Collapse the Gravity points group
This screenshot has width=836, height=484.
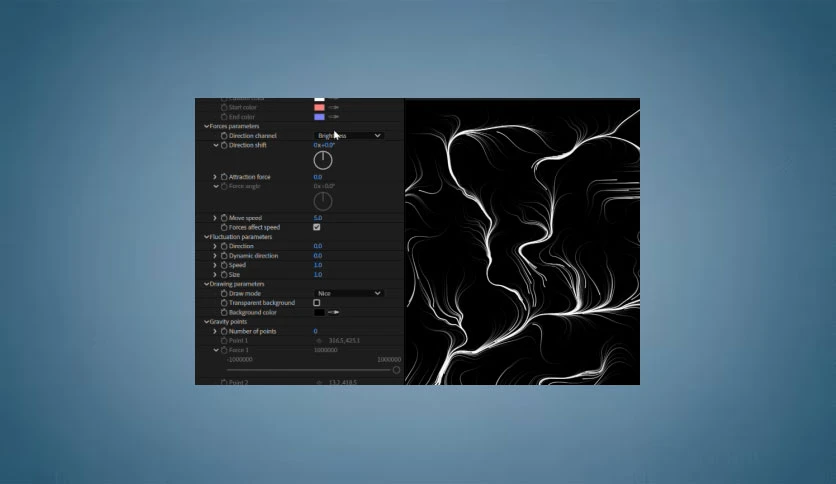pos(206,322)
